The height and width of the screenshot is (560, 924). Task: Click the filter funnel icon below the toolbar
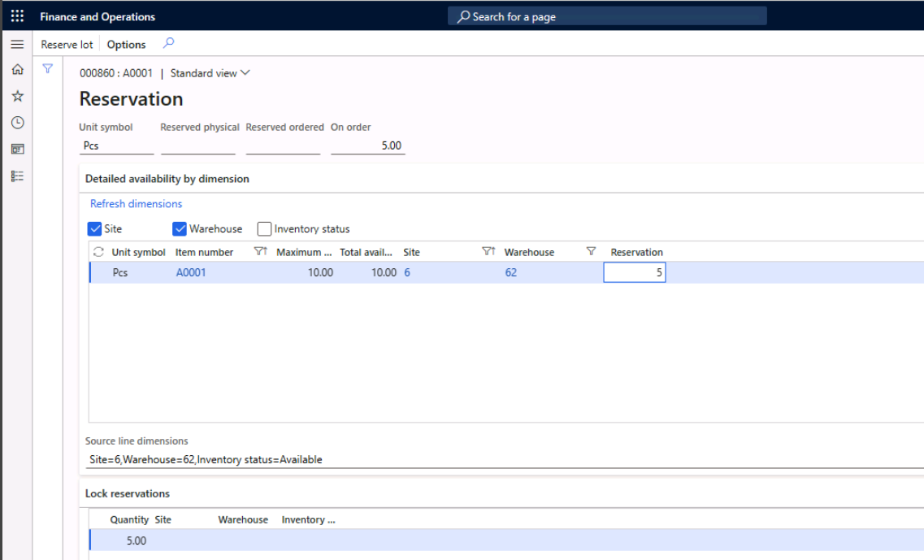coord(47,69)
